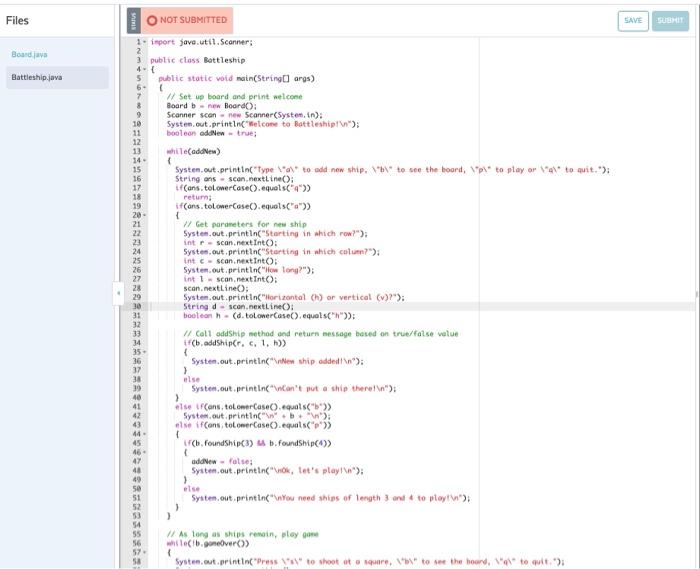Viewport: 700px width, 569px height.
Task: Click the 'int r = scan.nextInt();' line
Action: tap(230, 242)
